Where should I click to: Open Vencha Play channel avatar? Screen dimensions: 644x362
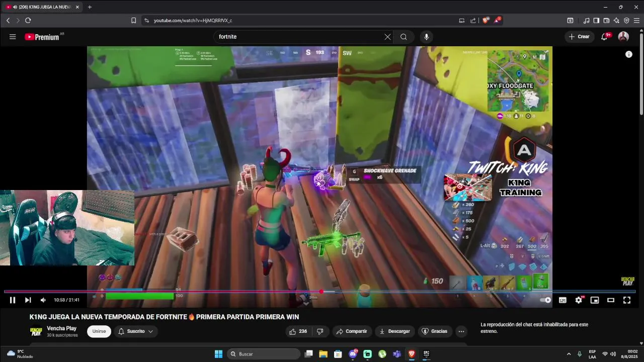(x=36, y=331)
